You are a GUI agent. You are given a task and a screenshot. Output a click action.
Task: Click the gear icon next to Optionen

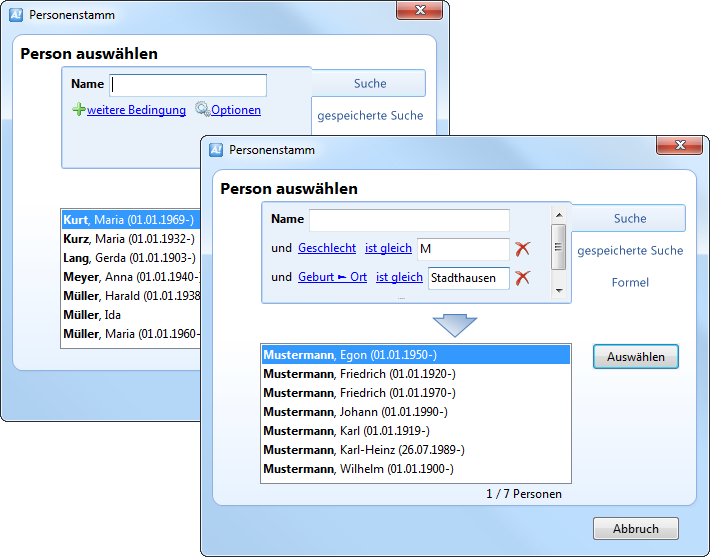point(202,110)
